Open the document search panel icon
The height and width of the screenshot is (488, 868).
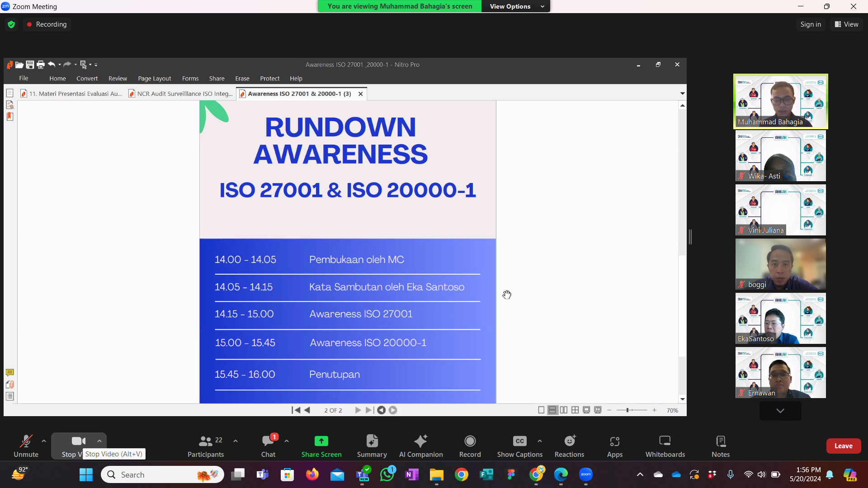pyautogui.click(x=10, y=104)
